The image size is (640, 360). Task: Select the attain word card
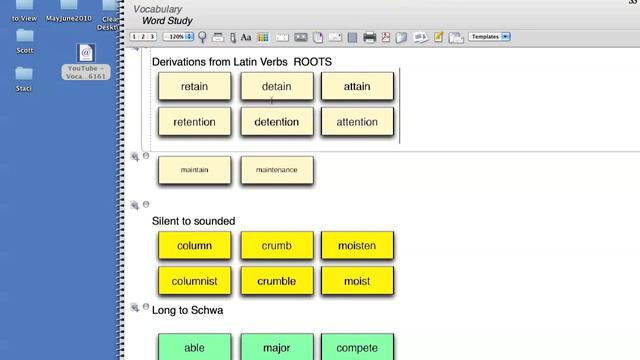click(x=358, y=86)
